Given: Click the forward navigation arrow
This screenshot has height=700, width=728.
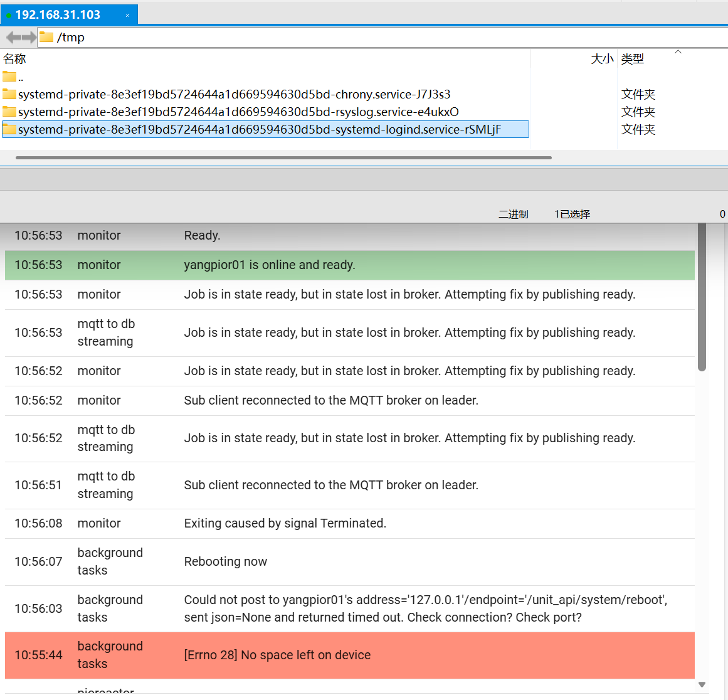Looking at the screenshot, I should [29, 38].
